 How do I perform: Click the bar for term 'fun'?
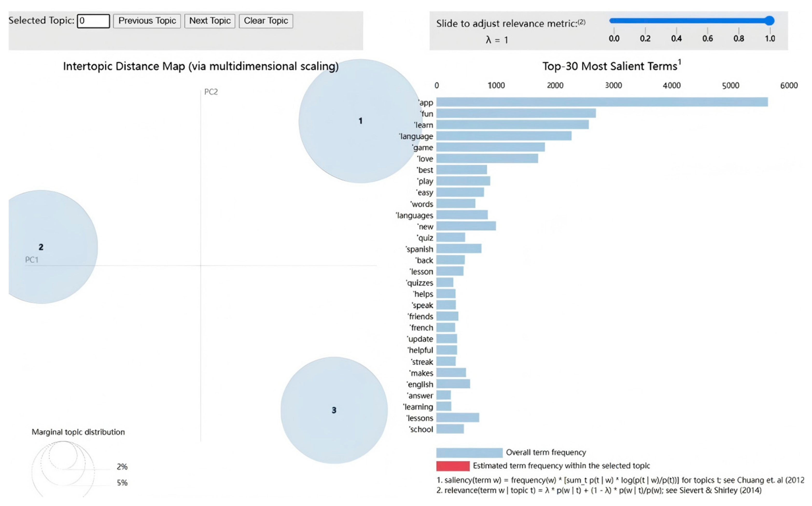pyautogui.click(x=516, y=114)
